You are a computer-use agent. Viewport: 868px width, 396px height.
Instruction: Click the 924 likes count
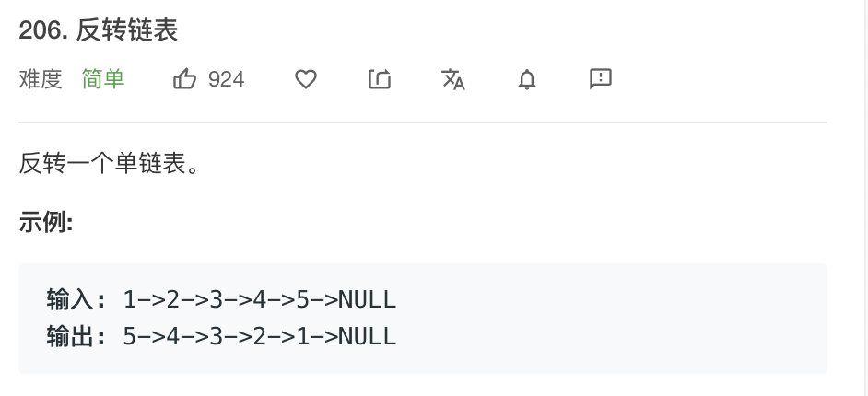pos(227,79)
